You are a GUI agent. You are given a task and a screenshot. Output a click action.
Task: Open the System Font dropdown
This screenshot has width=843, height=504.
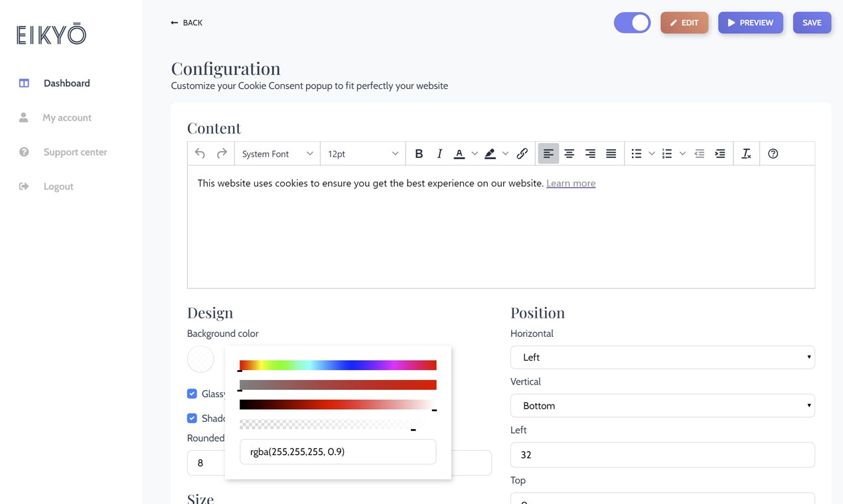[x=277, y=154]
